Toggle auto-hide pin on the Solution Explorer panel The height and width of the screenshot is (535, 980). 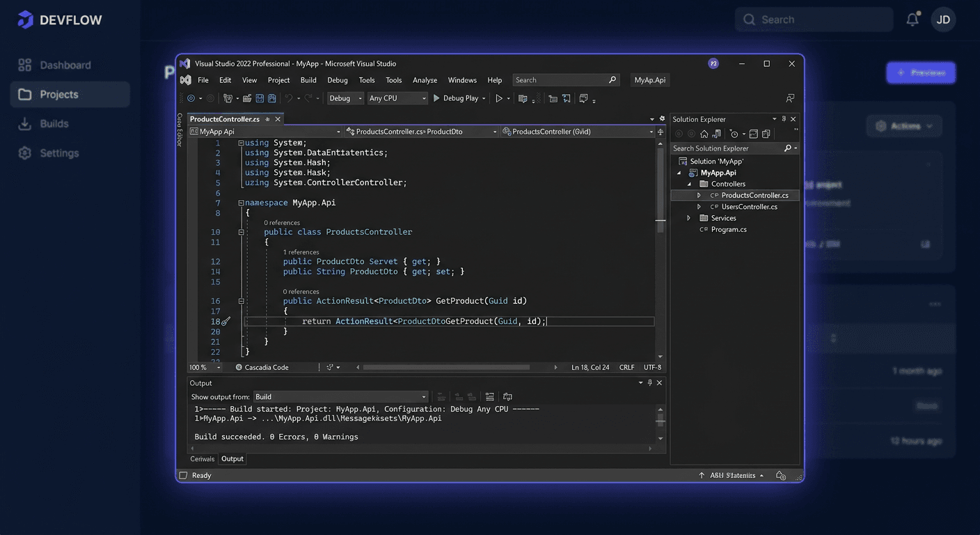click(784, 118)
